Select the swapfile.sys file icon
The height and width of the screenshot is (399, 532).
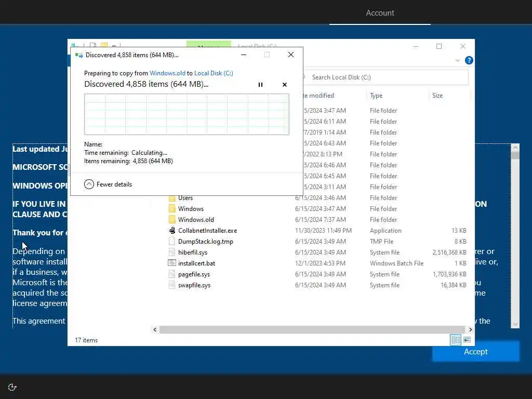click(172, 285)
